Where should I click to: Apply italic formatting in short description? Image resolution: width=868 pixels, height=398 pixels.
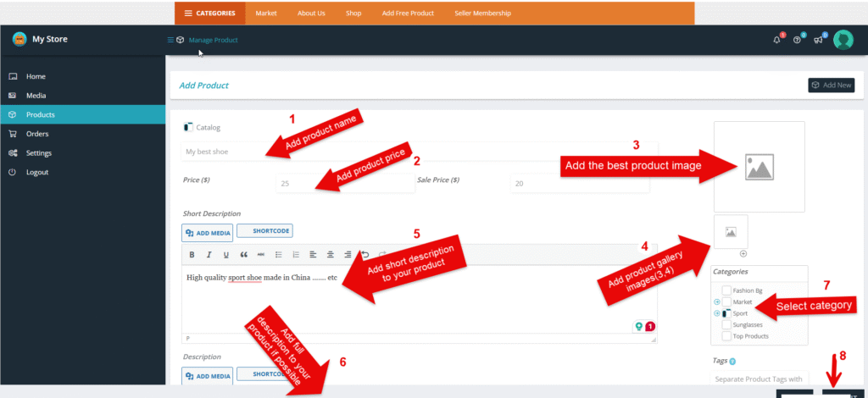[209, 254]
